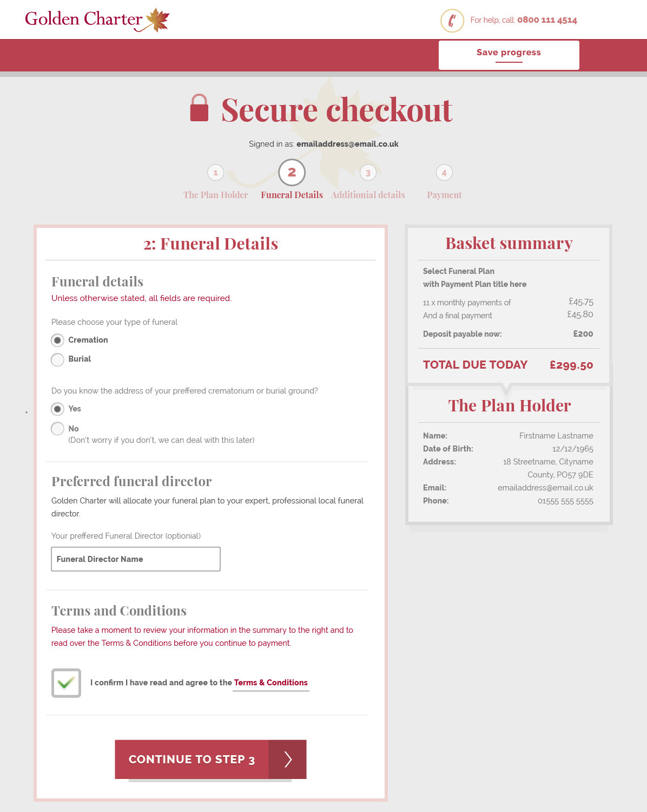This screenshot has width=647, height=812.
Task: Click the Funeral Director Name input field
Action: click(x=135, y=559)
